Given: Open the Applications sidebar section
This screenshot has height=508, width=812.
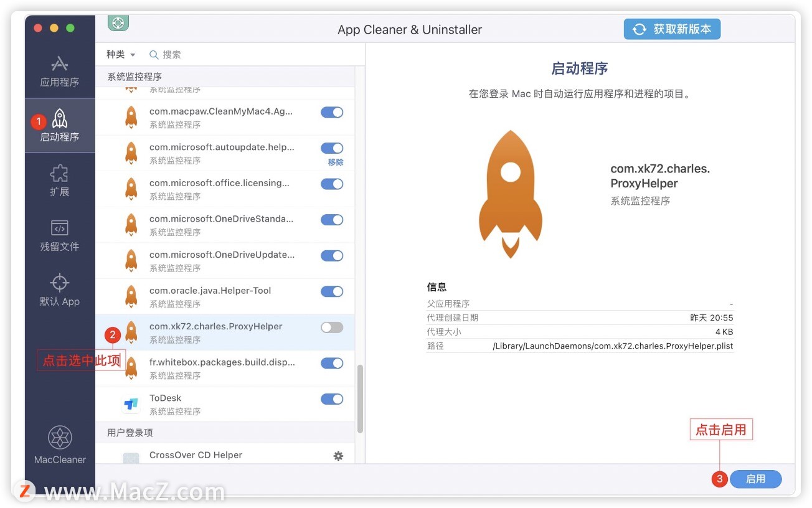Looking at the screenshot, I should click(x=60, y=71).
